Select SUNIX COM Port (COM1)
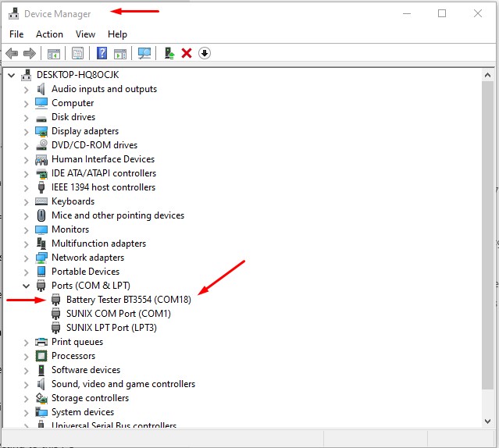Screen dimensions: 499x448 (x=119, y=314)
